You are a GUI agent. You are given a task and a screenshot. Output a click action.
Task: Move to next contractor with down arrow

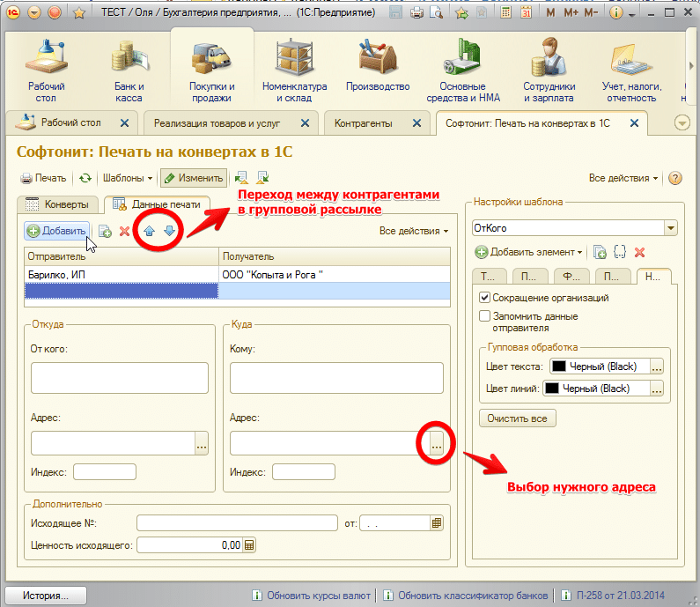coord(169,232)
